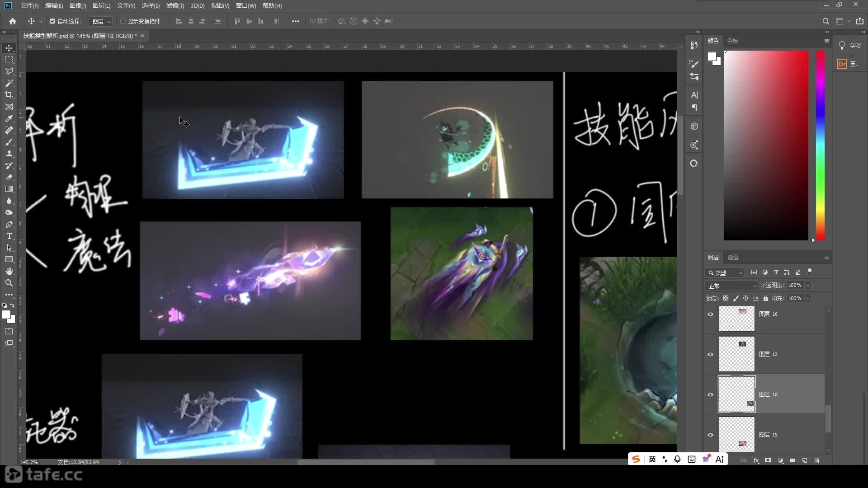Expand the opacity 不透明度 slider arrow
Viewport: 868px width, 488px height.
tap(808, 285)
